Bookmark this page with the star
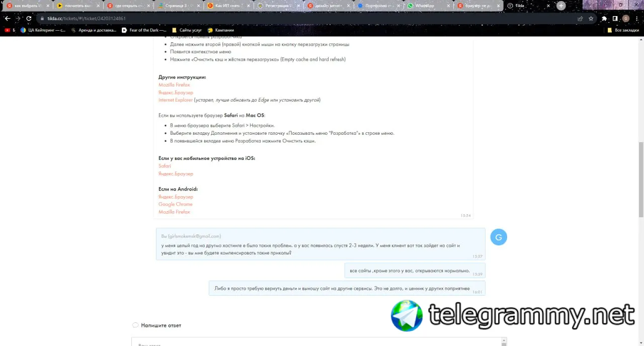Screen dimensions: 644x346 [x=591, y=18]
